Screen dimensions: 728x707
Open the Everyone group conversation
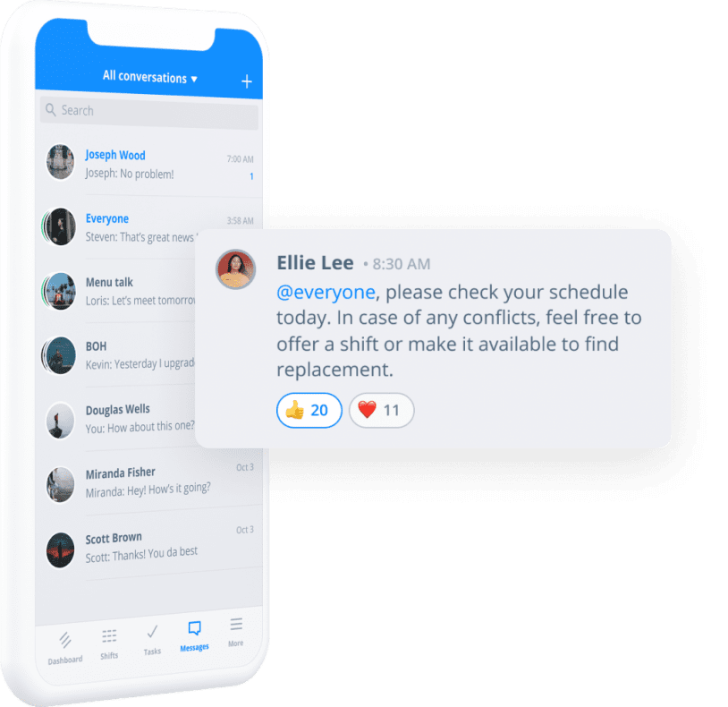[x=120, y=227]
